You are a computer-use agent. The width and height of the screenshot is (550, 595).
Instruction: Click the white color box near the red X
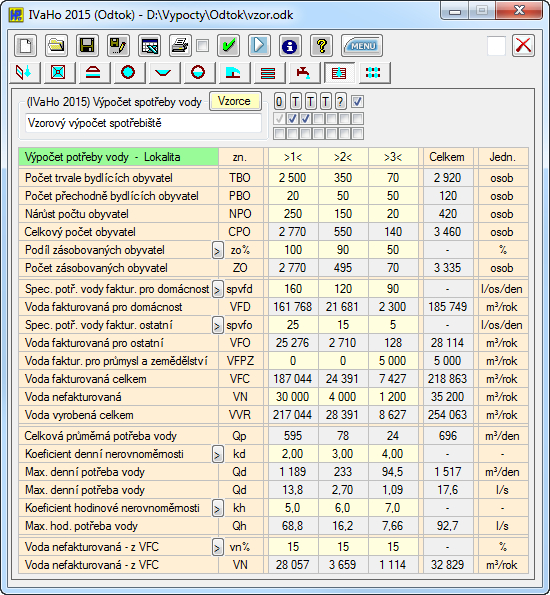pyautogui.click(x=496, y=46)
